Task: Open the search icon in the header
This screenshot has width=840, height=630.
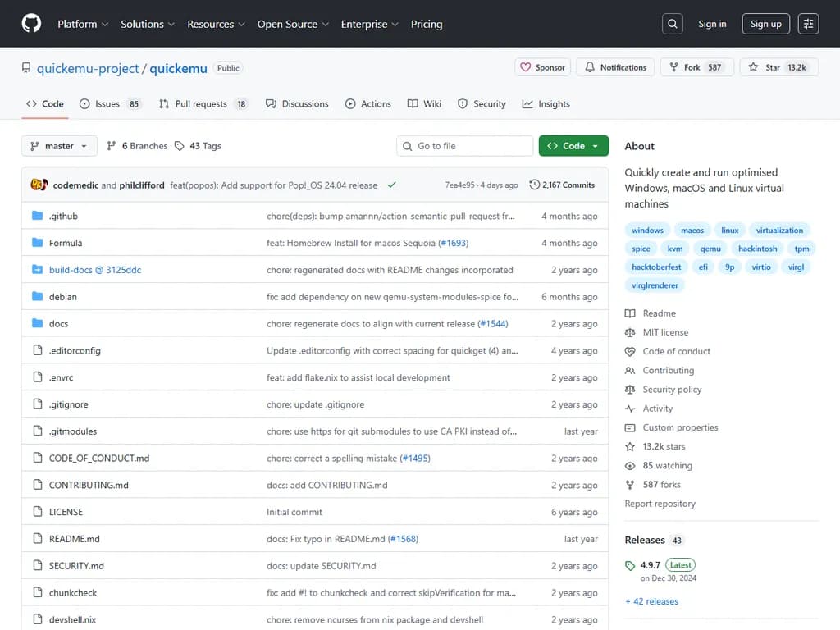Action: [x=672, y=23]
